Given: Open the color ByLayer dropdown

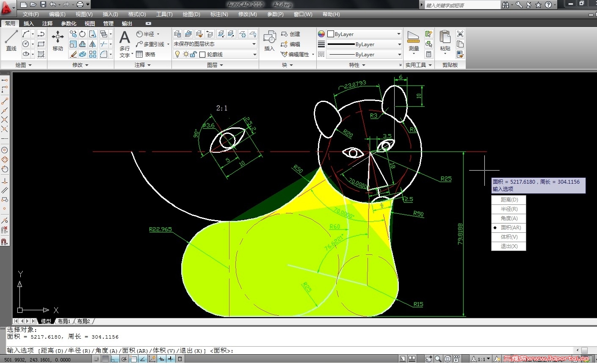Looking at the screenshot, I should pyautogui.click(x=364, y=34).
